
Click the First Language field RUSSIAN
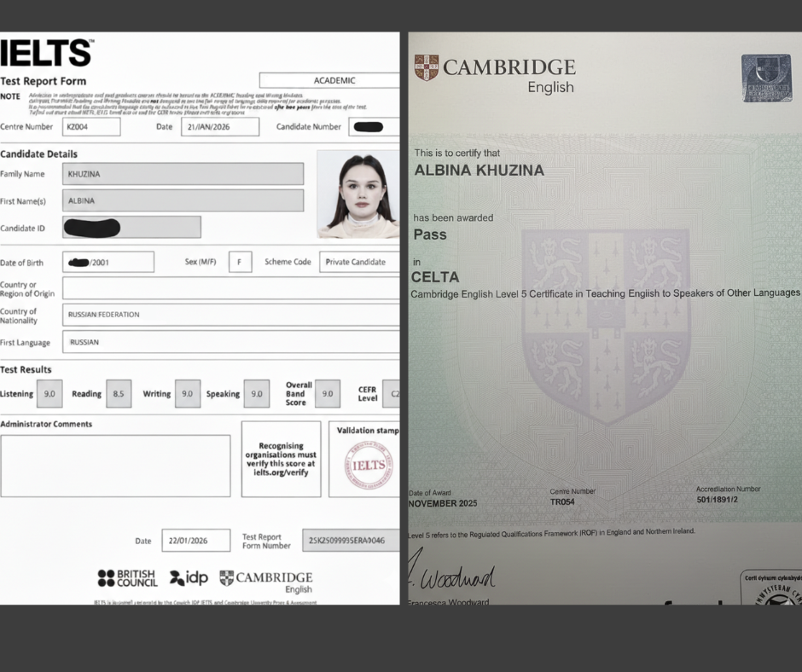click(231, 342)
